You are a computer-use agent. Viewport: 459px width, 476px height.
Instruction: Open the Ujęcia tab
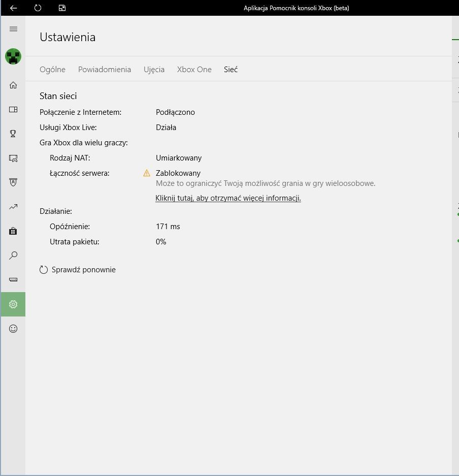(x=154, y=70)
